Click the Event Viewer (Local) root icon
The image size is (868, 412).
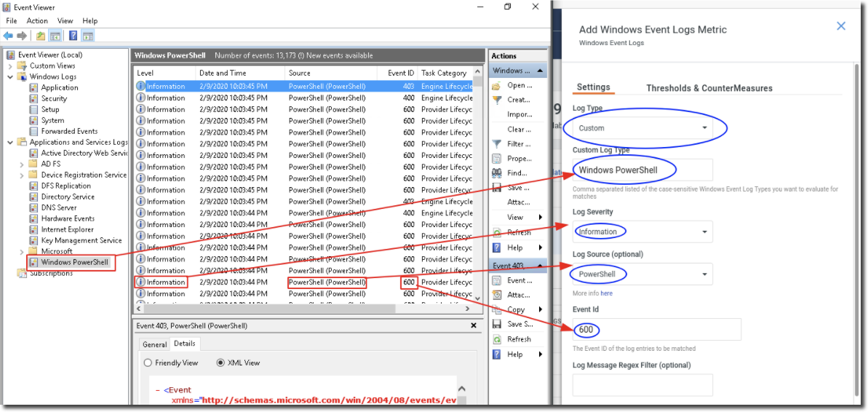click(11, 55)
